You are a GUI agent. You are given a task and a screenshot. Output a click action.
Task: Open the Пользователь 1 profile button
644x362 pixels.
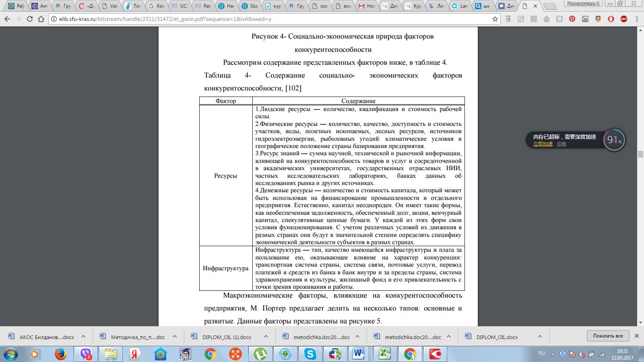pos(583,4)
